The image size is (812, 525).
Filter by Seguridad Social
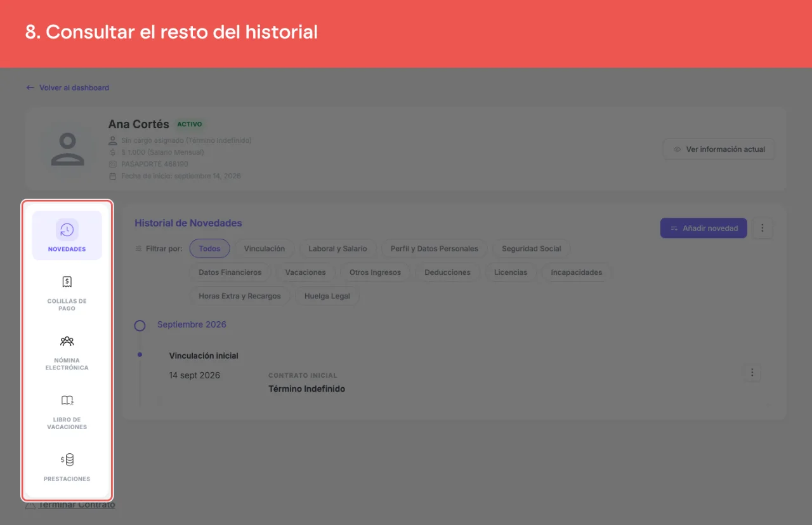click(532, 248)
